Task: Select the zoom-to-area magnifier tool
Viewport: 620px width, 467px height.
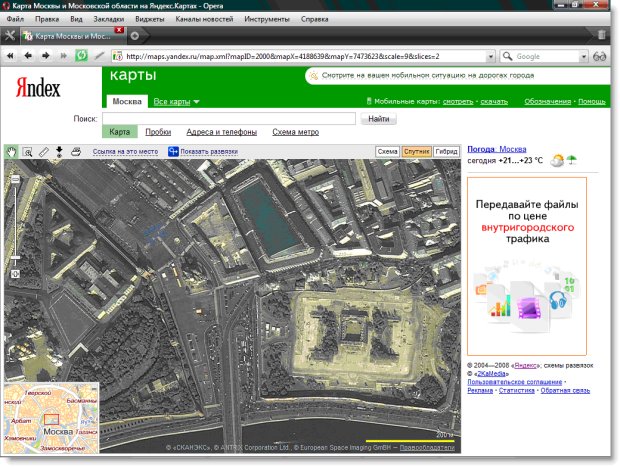Action: [27, 152]
